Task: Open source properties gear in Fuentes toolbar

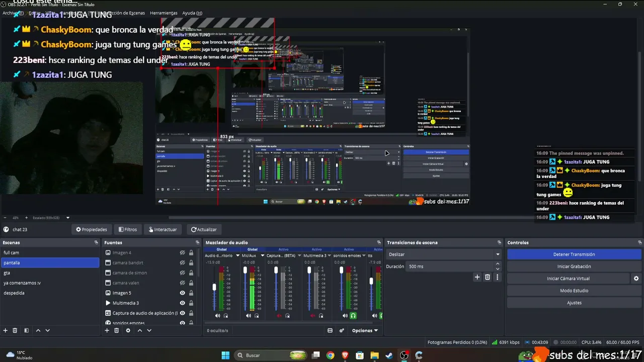Action: (x=128, y=330)
